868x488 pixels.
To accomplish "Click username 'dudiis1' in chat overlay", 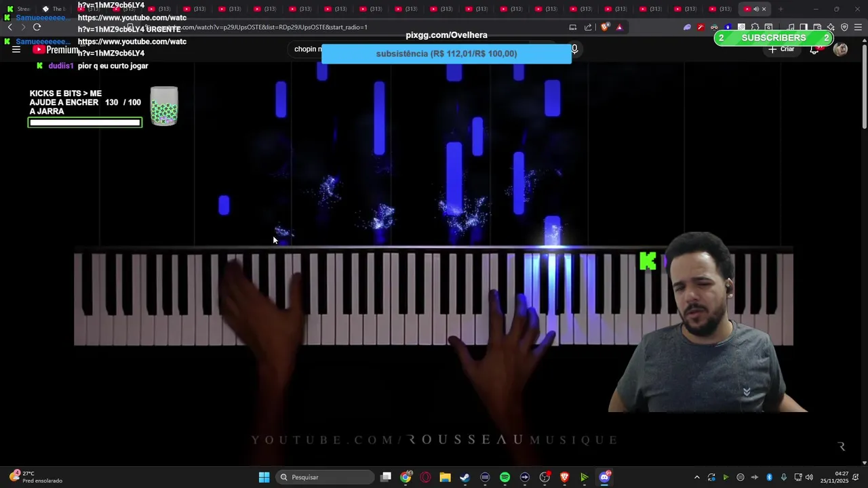I will point(60,66).
